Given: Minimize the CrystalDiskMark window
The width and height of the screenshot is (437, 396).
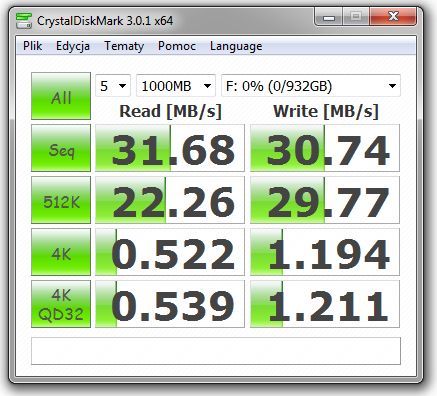Looking at the screenshot, I should click(329, 17).
